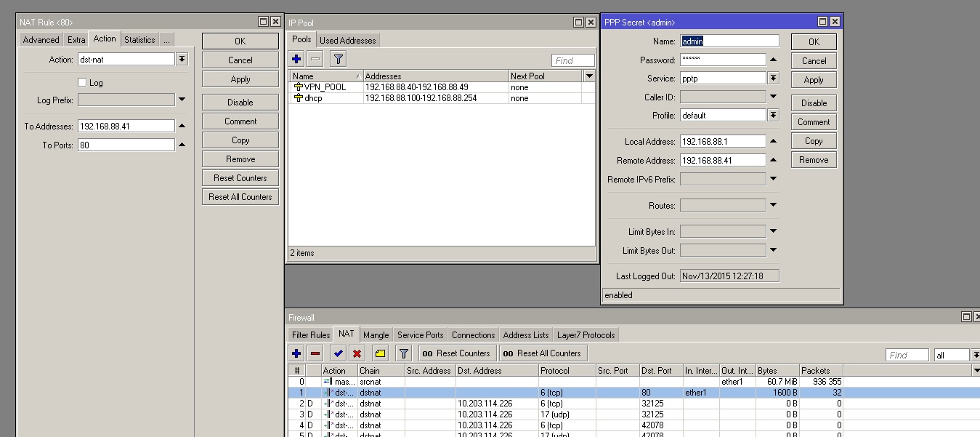Switch to the Used Addresses tab
The width and height of the screenshot is (980, 437).
(347, 41)
